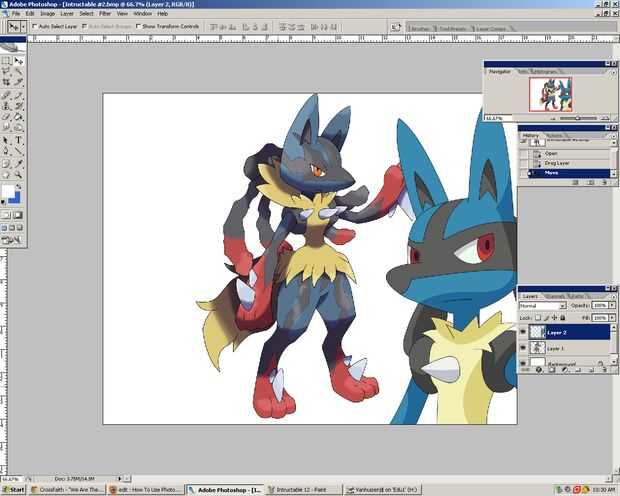Open History panel options menu
The height and width of the screenshot is (496, 620).
click(613, 136)
